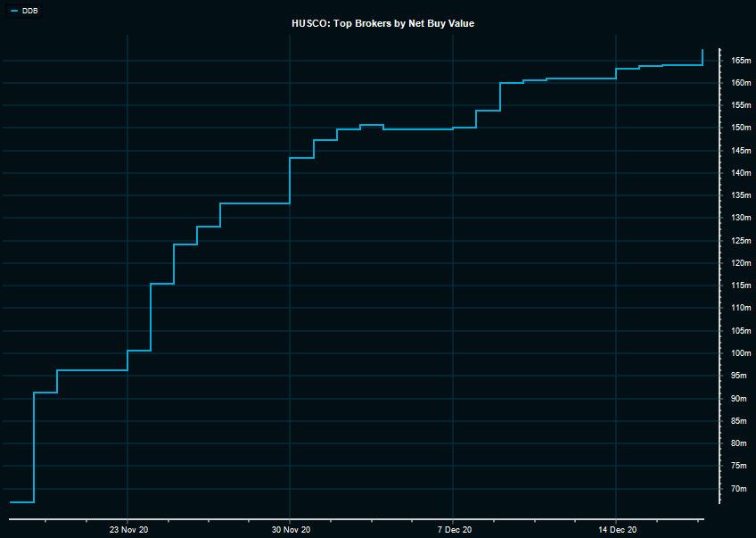Click the chart title HUSCO Top Brokers

point(382,22)
